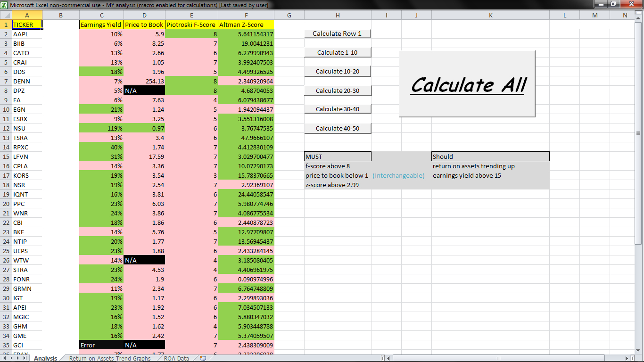Select column H header

[x=338, y=16]
